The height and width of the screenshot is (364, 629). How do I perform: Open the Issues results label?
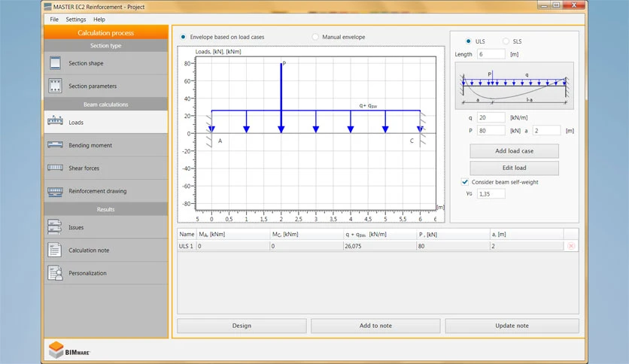76,227
